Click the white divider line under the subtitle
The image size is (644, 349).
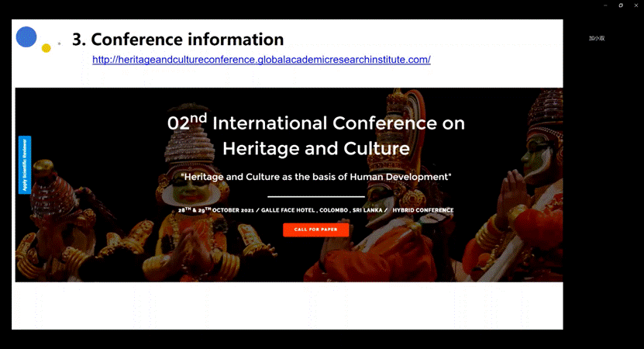[315, 197]
